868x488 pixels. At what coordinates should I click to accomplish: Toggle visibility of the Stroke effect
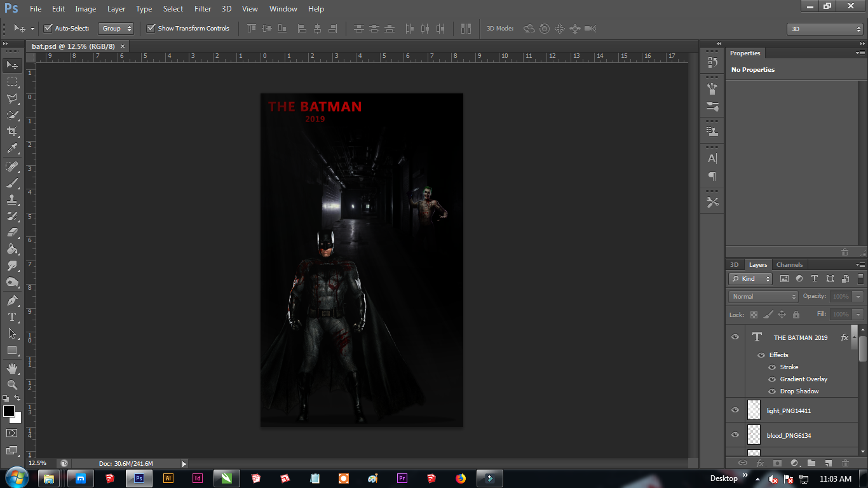pyautogui.click(x=772, y=367)
